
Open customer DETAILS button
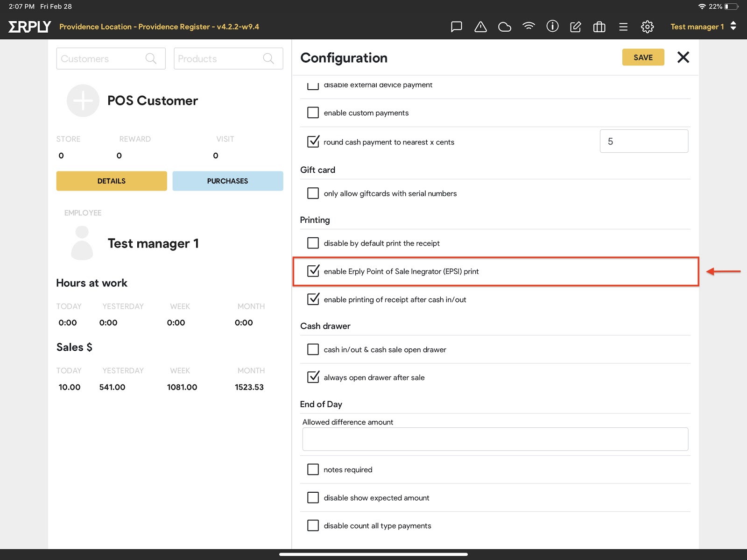[112, 181]
